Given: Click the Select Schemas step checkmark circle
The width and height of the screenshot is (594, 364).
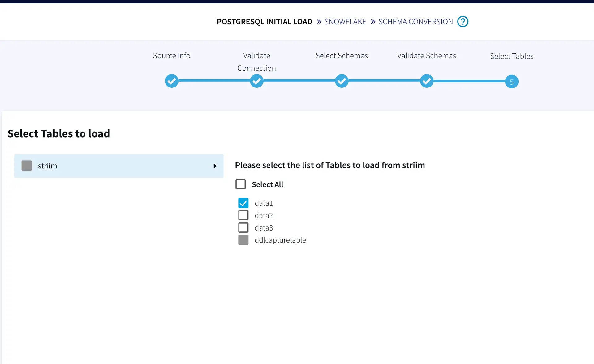Looking at the screenshot, I should click(342, 81).
